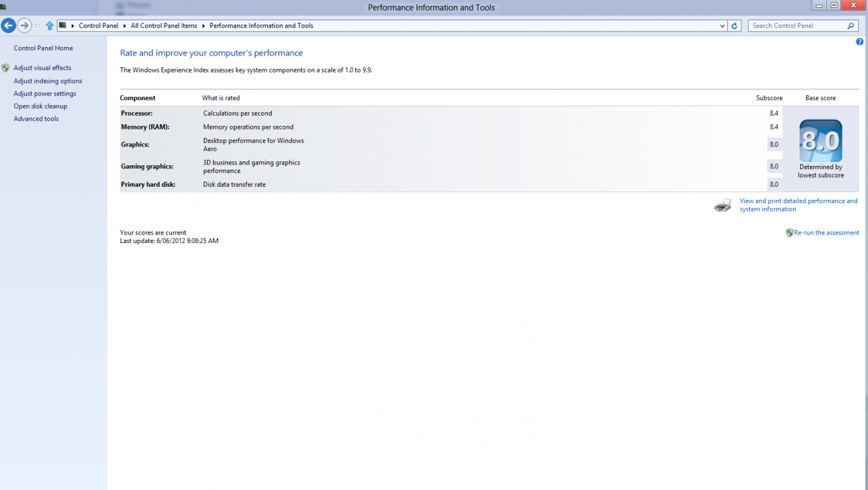Click shield icon beside Re-run the assessment
Image resolution: width=868 pixels, height=490 pixels.
pos(789,233)
